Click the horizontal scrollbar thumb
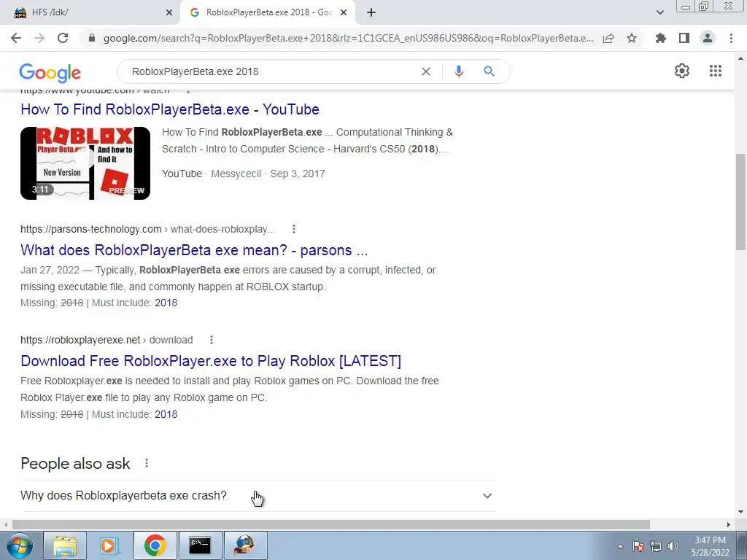 pyautogui.click(x=331, y=524)
